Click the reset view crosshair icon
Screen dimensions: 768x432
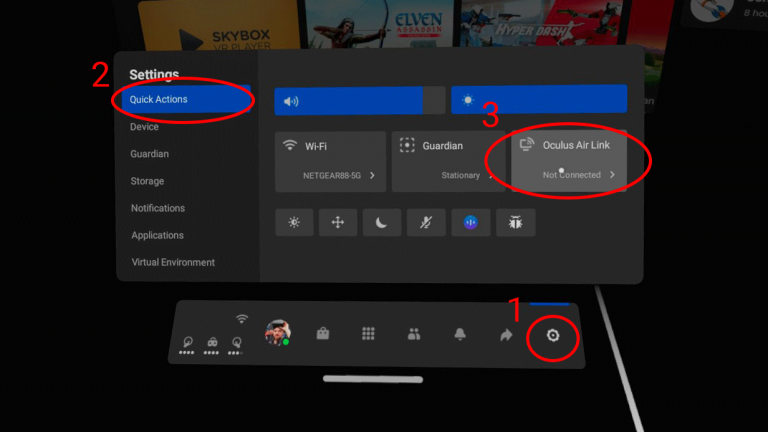[338, 223]
